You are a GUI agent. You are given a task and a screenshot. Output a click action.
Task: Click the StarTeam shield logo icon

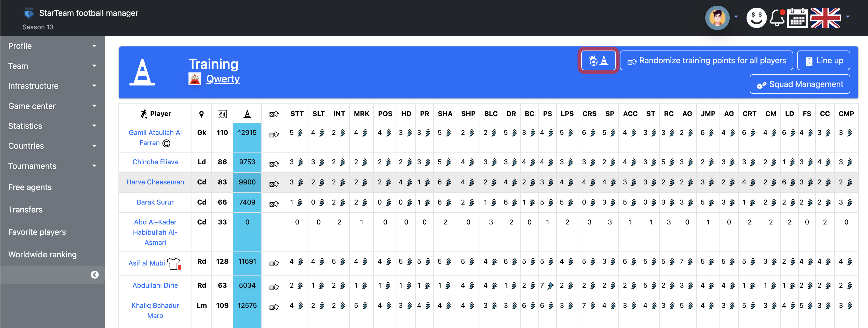(29, 13)
